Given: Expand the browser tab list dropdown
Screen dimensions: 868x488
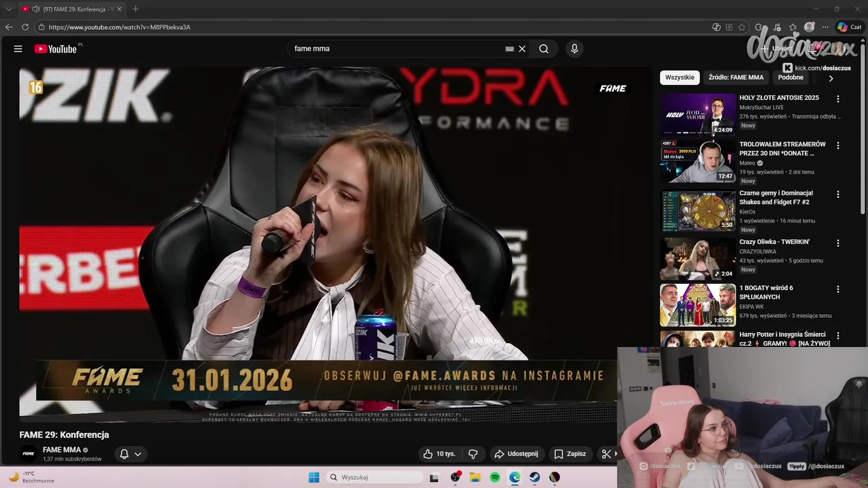Looking at the screenshot, I should 9,9.
